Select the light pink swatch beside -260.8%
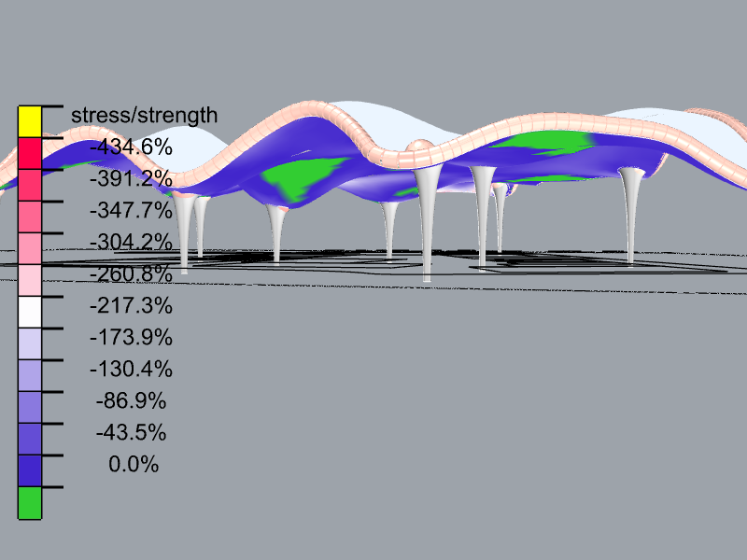The height and width of the screenshot is (560, 747). click(x=30, y=281)
